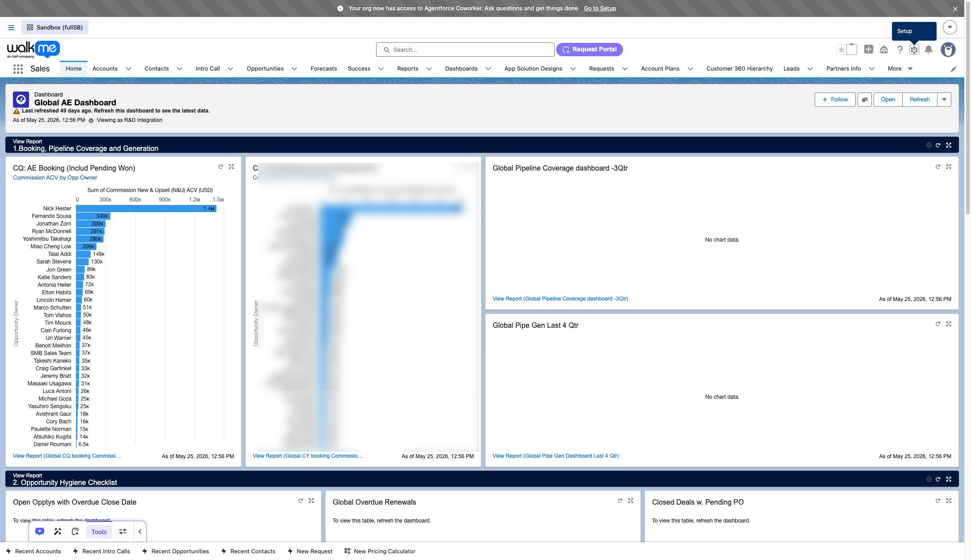Refresh Closed Deals w. Pending PO widget
Screen dimensions: 971x560
pyautogui.click(x=938, y=501)
